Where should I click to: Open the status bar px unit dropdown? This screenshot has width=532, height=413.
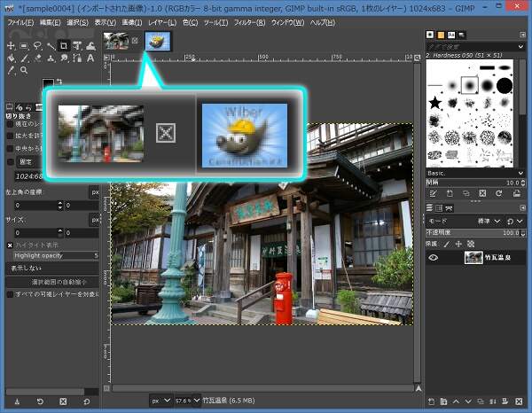coord(160,401)
